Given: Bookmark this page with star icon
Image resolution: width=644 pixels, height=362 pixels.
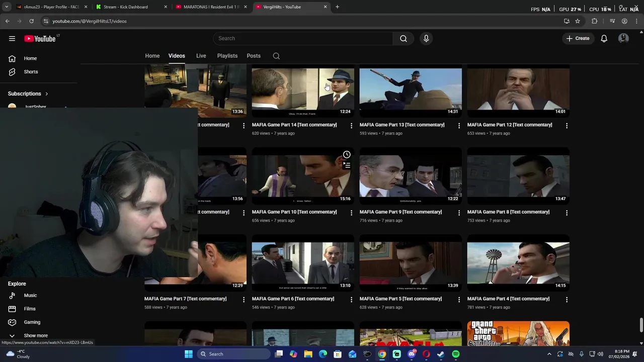Looking at the screenshot, I should (578, 21).
